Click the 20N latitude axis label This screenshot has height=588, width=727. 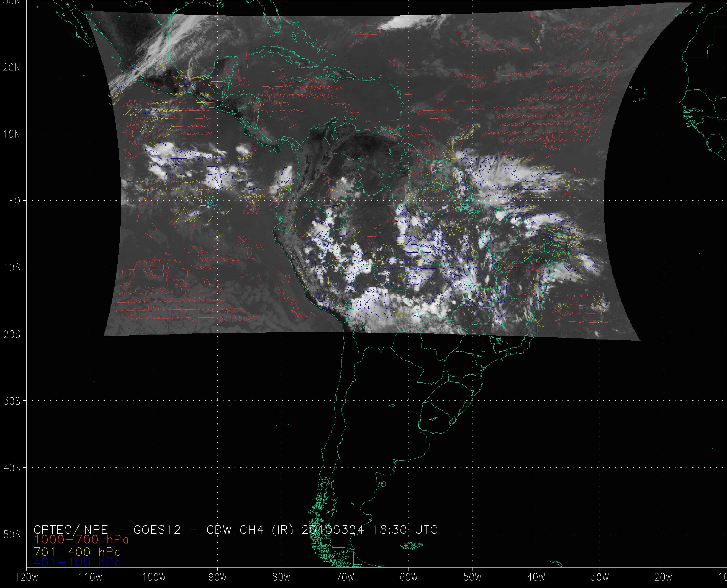pyautogui.click(x=12, y=68)
